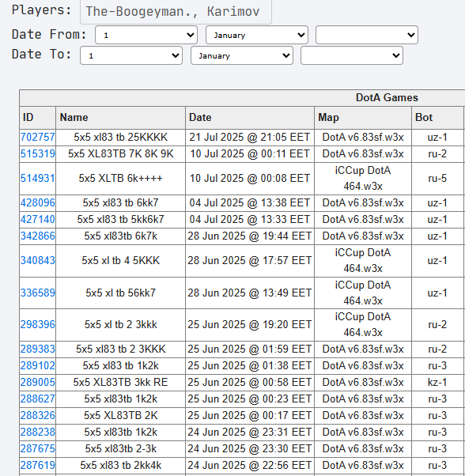Open the Date From year dropdown
Screen dimensions: 465x476
[x=367, y=35]
